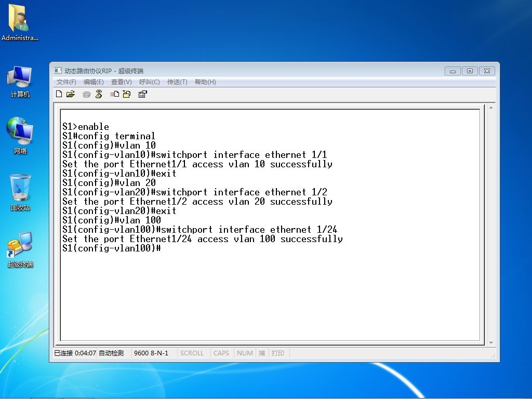Click the Receive file toolbar icon
The image size is (532, 399).
[127, 94]
